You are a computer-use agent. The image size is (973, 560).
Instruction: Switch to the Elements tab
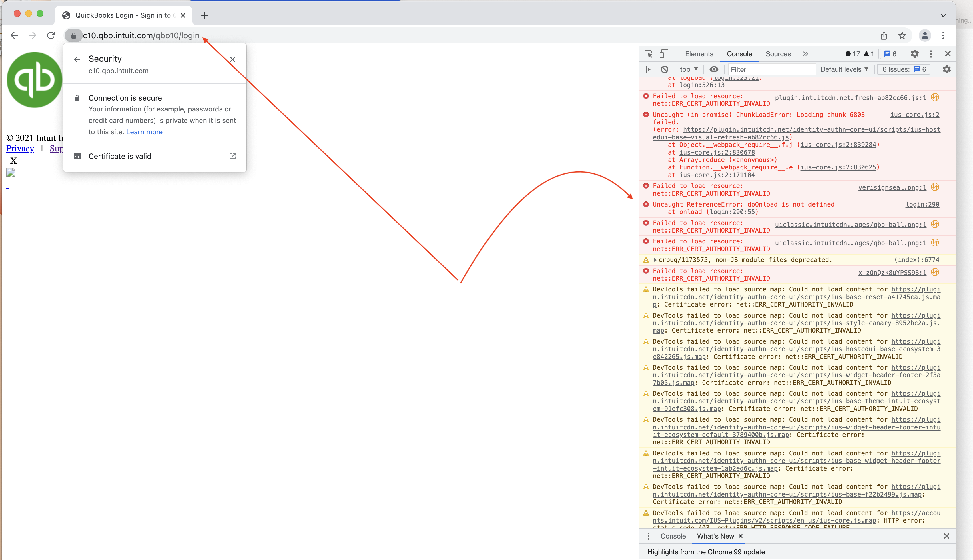point(699,54)
